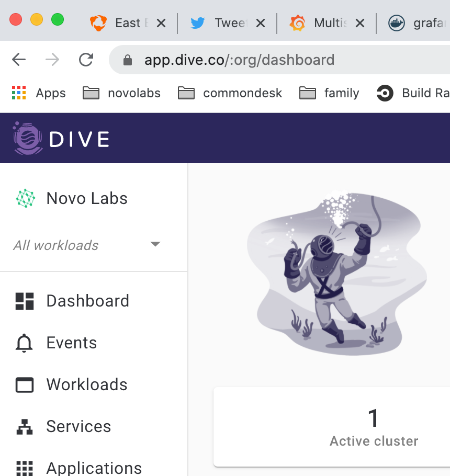Click the lock icon in address bar

(x=128, y=60)
